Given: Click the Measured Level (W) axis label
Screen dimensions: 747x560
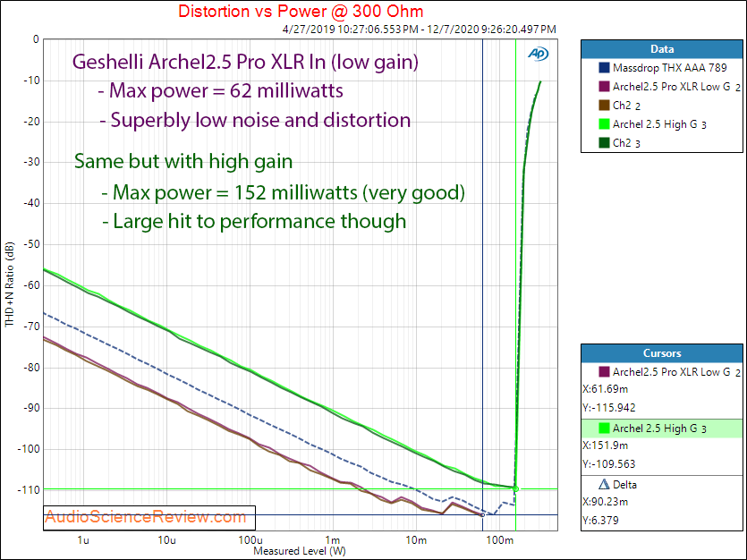Looking at the screenshot, I should click(300, 551).
